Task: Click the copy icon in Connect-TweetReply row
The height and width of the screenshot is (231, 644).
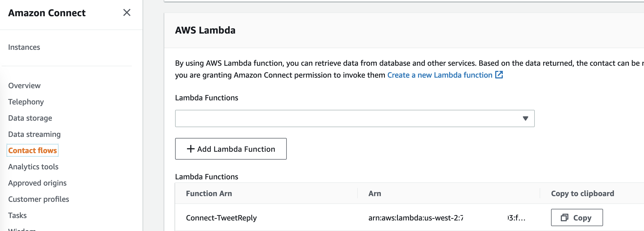Action: (564, 217)
